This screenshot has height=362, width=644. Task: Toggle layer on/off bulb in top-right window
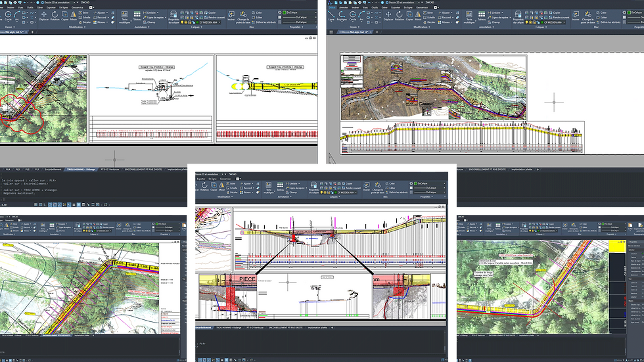pos(526,22)
